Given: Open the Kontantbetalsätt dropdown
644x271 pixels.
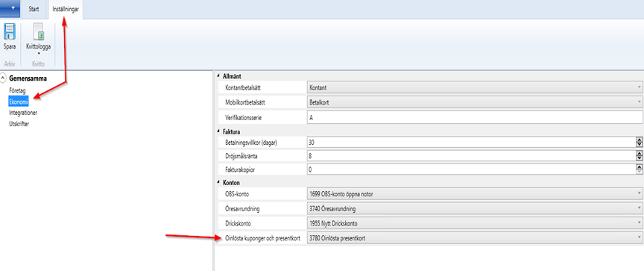Looking at the screenshot, I should click(474, 87).
